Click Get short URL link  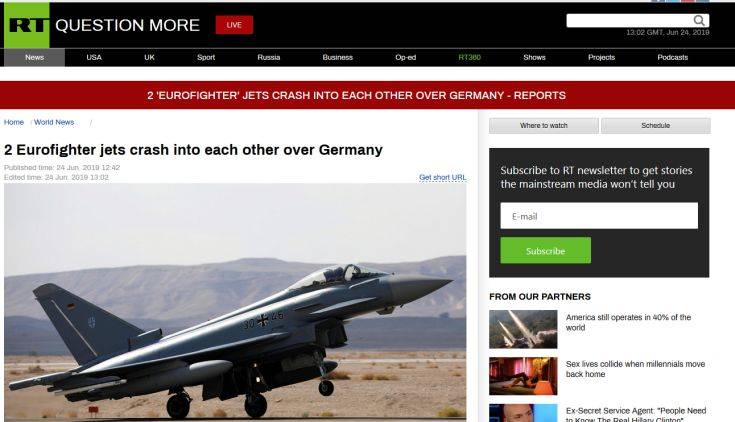tap(442, 177)
